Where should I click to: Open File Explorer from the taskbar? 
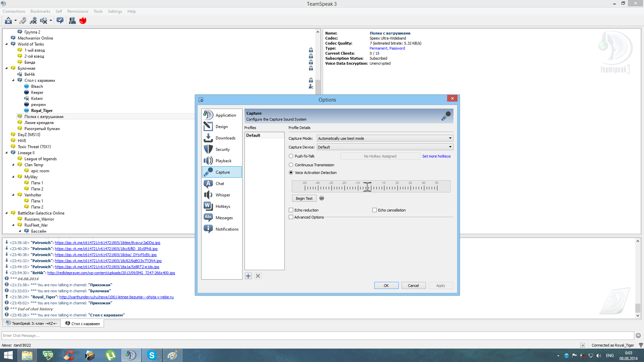click(x=27, y=355)
